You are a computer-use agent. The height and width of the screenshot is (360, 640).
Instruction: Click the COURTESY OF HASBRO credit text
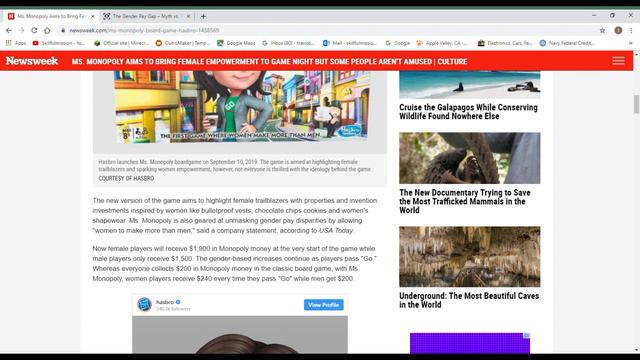coord(126,178)
